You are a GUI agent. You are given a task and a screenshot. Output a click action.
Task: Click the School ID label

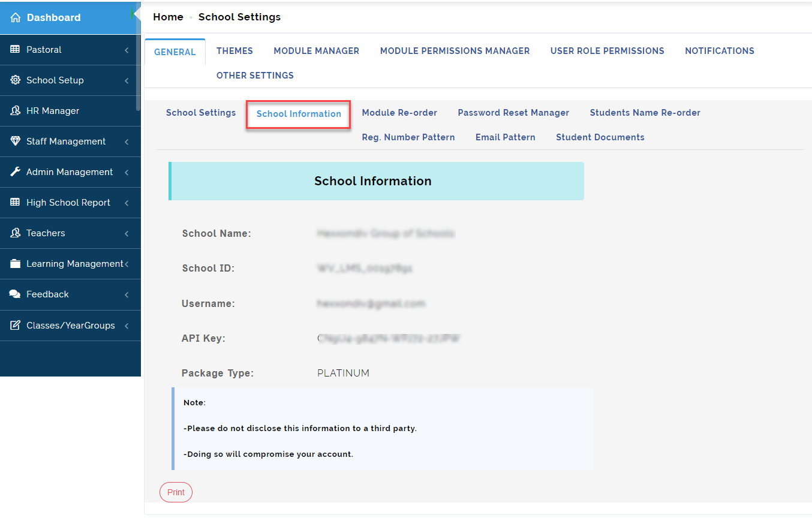(208, 269)
